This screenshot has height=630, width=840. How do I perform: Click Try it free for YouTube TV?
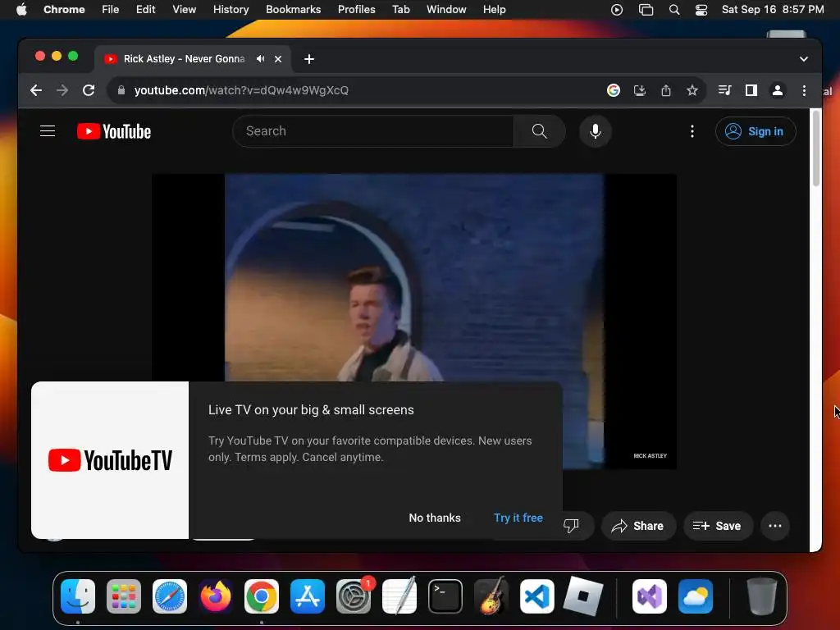pyautogui.click(x=518, y=518)
